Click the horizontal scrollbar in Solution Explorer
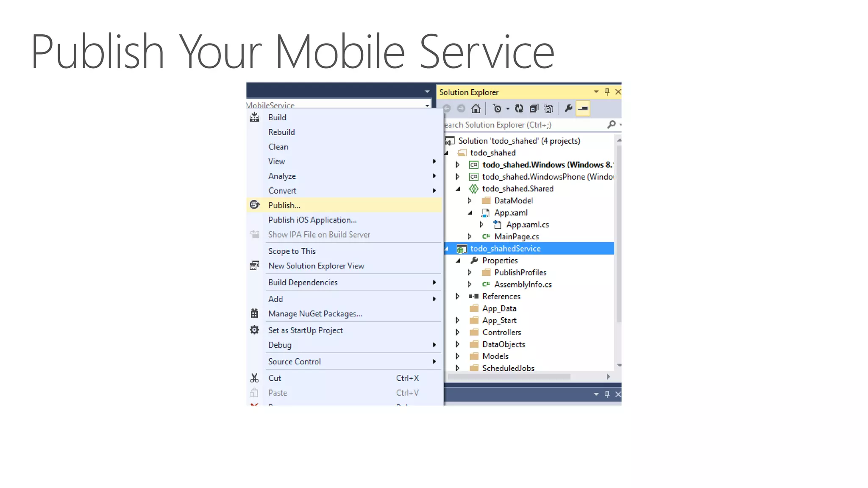The image size is (868, 488). 509,377
